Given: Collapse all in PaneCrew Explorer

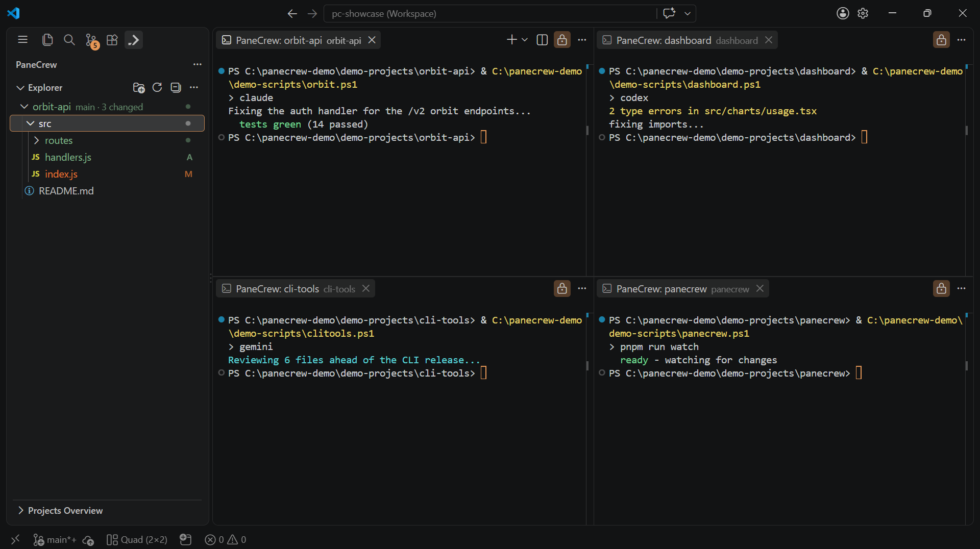Looking at the screenshot, I should (176, 88).
